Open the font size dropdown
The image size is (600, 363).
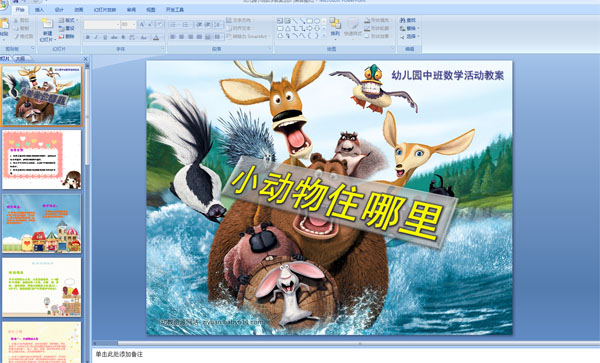click(x=128, y=25)
